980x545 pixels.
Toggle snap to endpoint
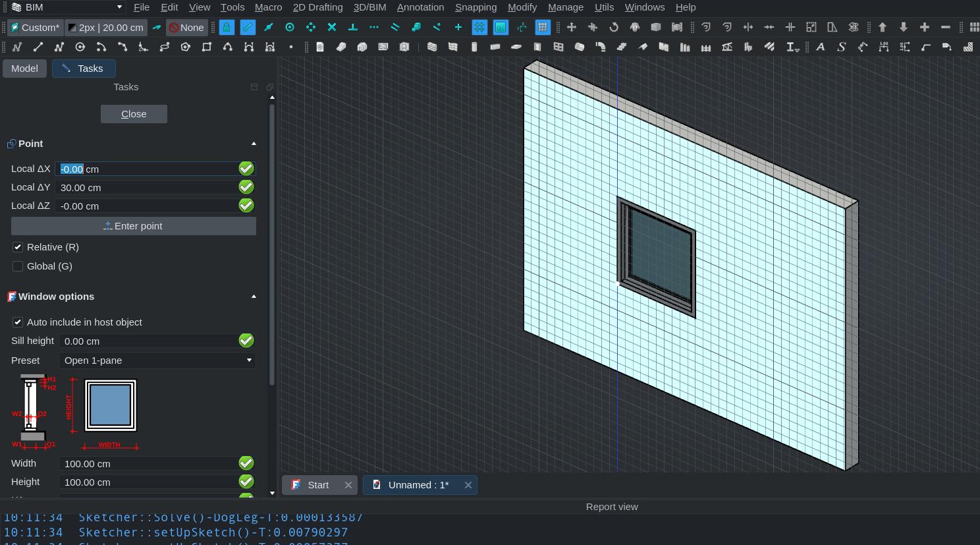point(248,27)
